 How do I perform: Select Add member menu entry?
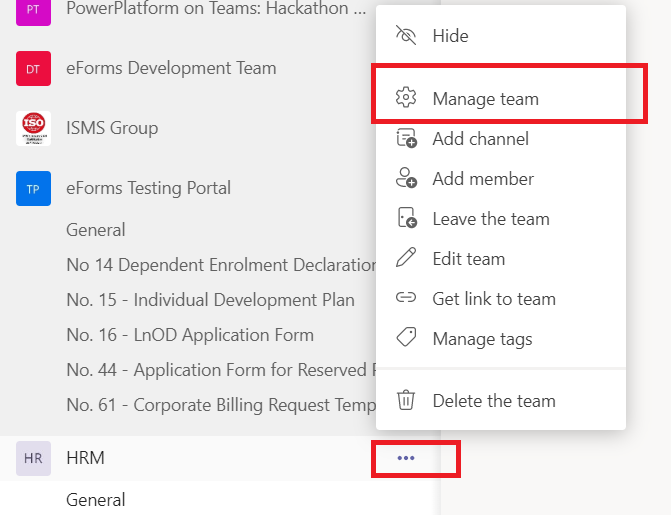501,179
